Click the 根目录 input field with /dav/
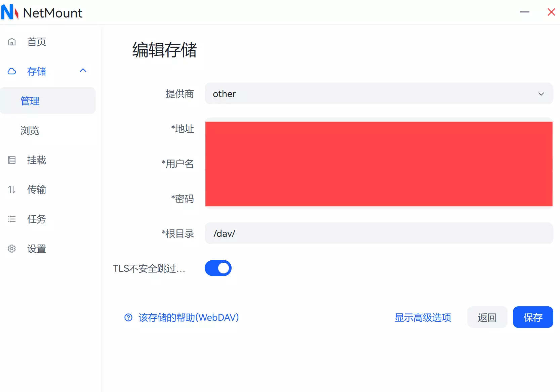560x392 pixels. (378, 233)
